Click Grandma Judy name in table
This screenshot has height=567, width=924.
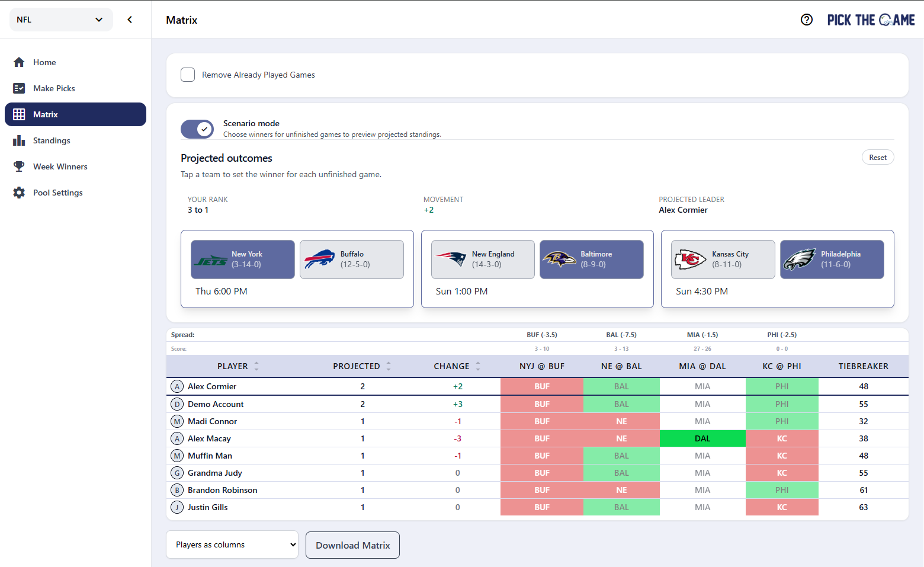click(x=215, y=473)
